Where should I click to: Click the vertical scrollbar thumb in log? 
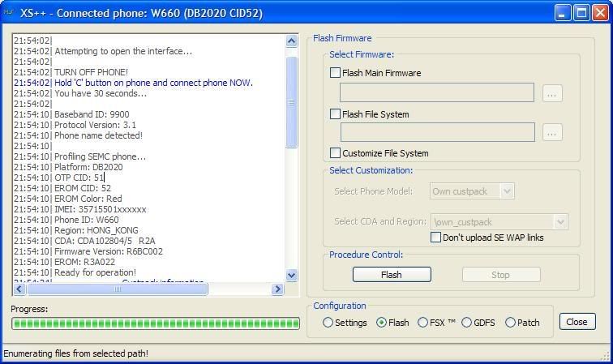point(292,102)
